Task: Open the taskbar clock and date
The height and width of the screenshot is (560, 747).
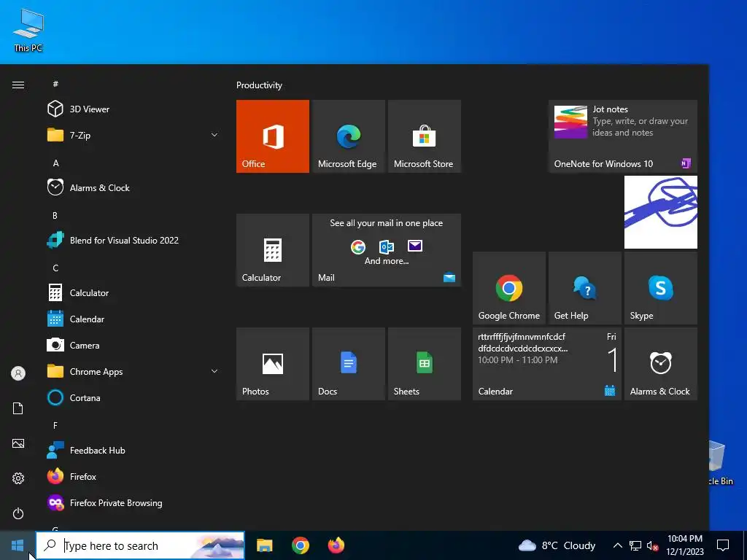Action: [x=684, y=545]
